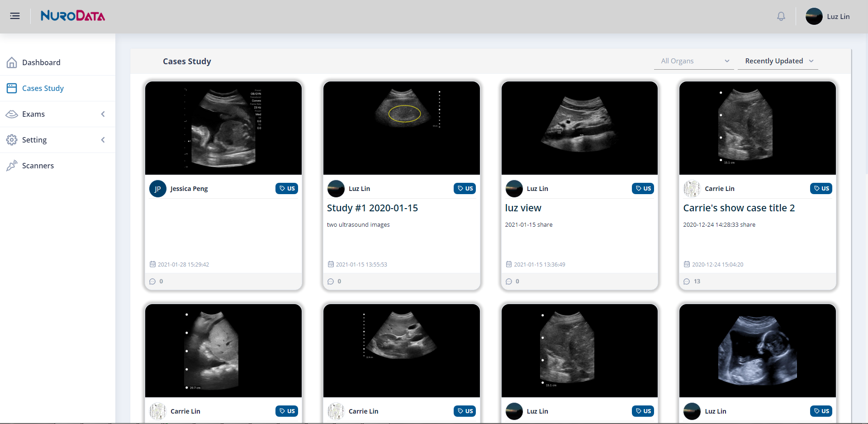Click comment icon on luz view card

coord(509,281)
